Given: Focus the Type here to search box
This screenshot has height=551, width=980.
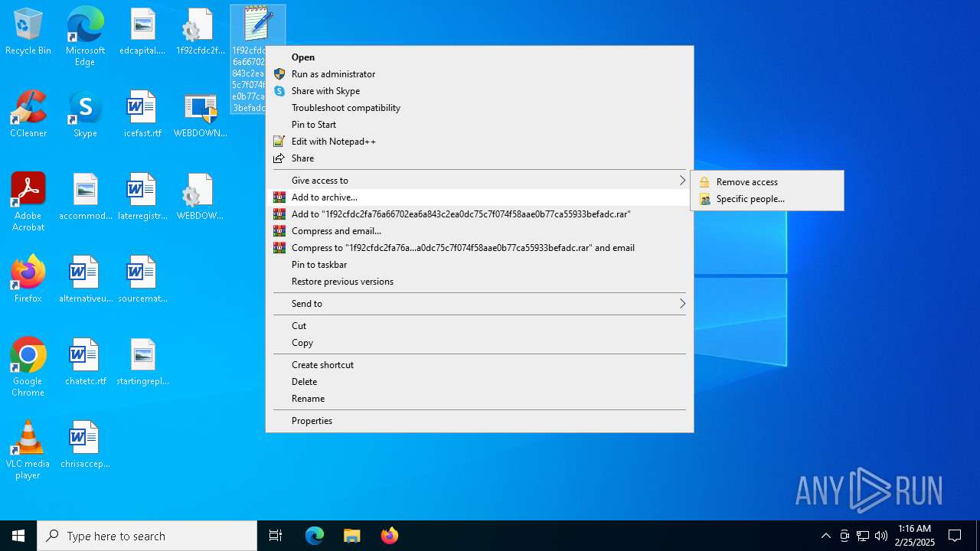Looking at the screenshot, I should [x=147, y=536].
